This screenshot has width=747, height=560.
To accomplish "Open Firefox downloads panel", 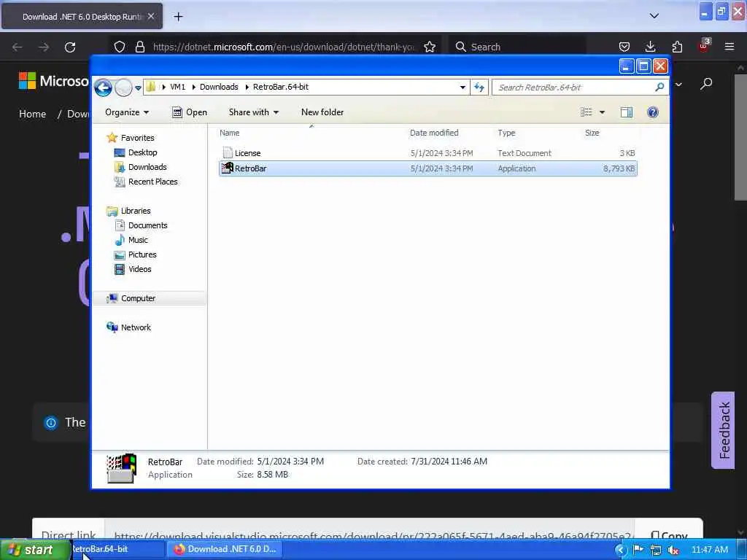I will point(650,47).
